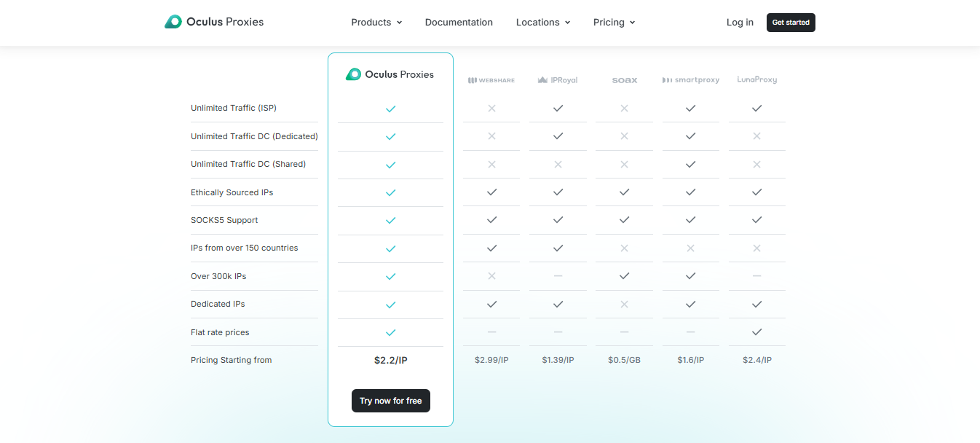This screenshot has width=980, height=443.
Task: Click the Pricing Starting from label
Action: tap(232, 360)
